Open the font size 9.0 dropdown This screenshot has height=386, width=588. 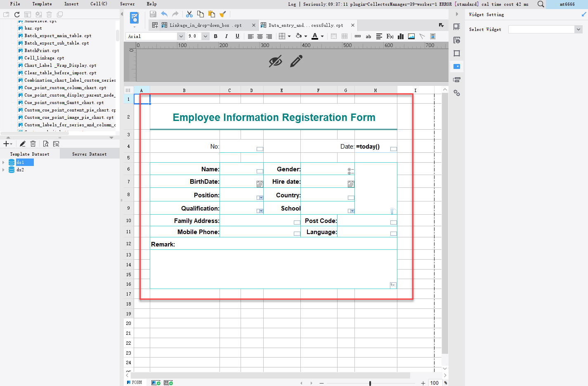coord(205,36)
